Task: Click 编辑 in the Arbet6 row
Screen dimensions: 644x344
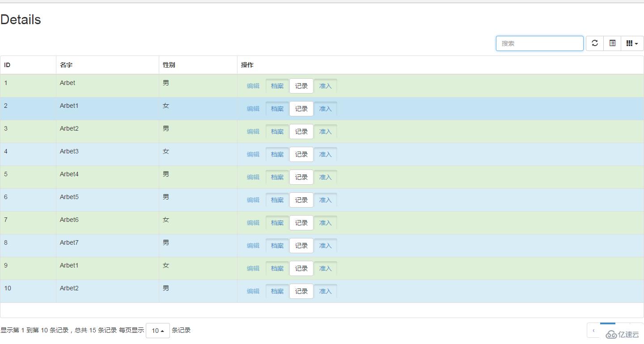Action: [253, 223]
